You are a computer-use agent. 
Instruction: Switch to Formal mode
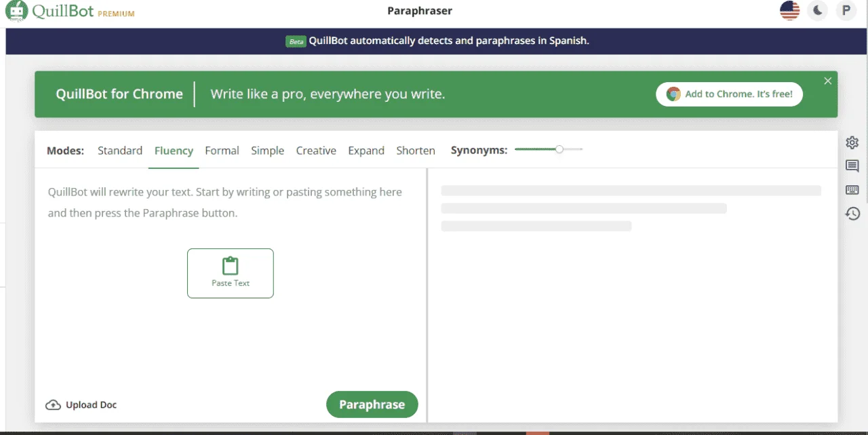pyautogui.click(x=222, y=151)
